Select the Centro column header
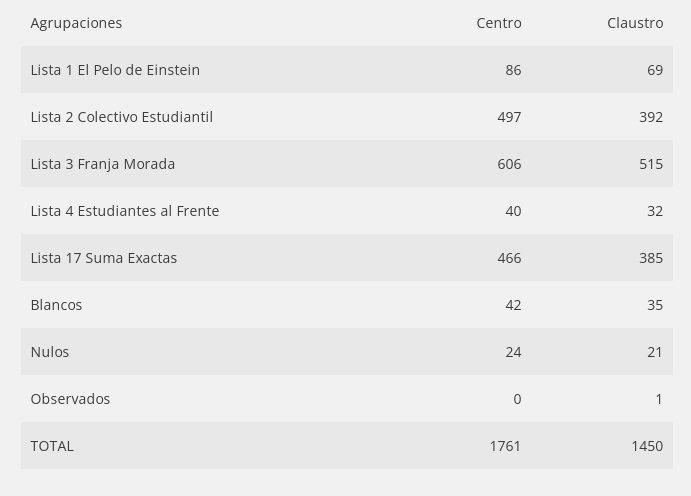 point(498,23)
